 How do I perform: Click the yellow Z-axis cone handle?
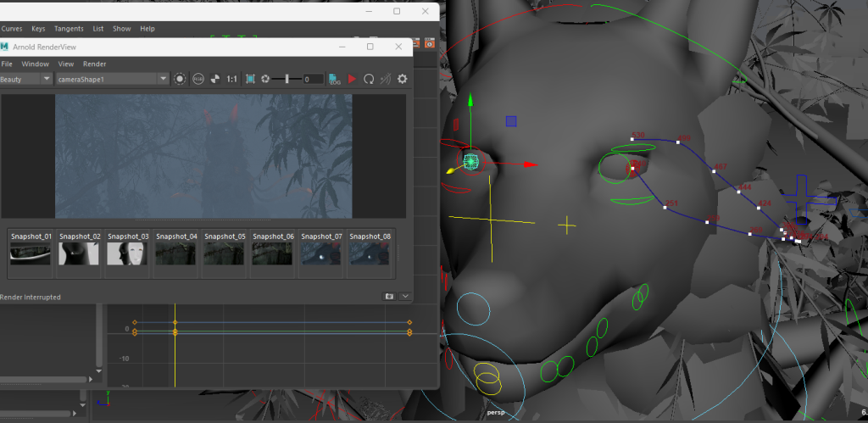point(452,171)
